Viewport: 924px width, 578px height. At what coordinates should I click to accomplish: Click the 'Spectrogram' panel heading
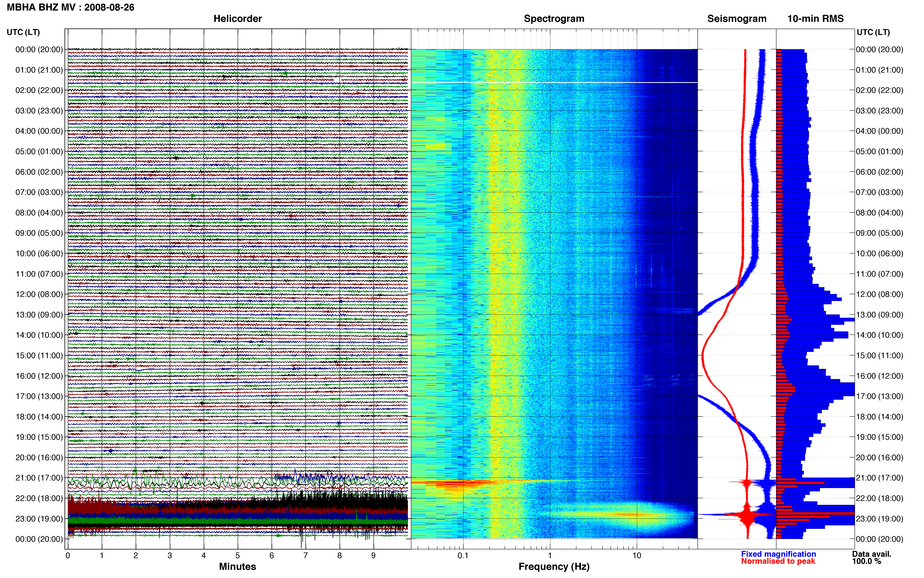(x=554, y=18)
